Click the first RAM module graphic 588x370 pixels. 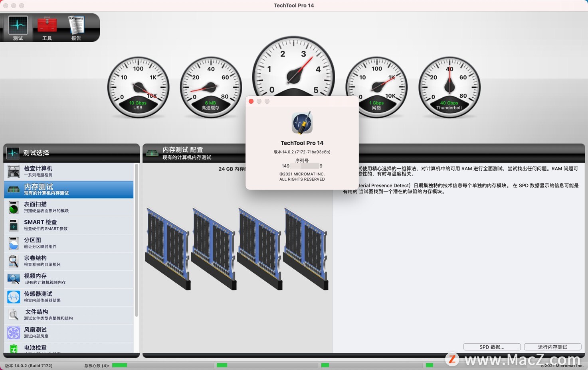point(168,248)
